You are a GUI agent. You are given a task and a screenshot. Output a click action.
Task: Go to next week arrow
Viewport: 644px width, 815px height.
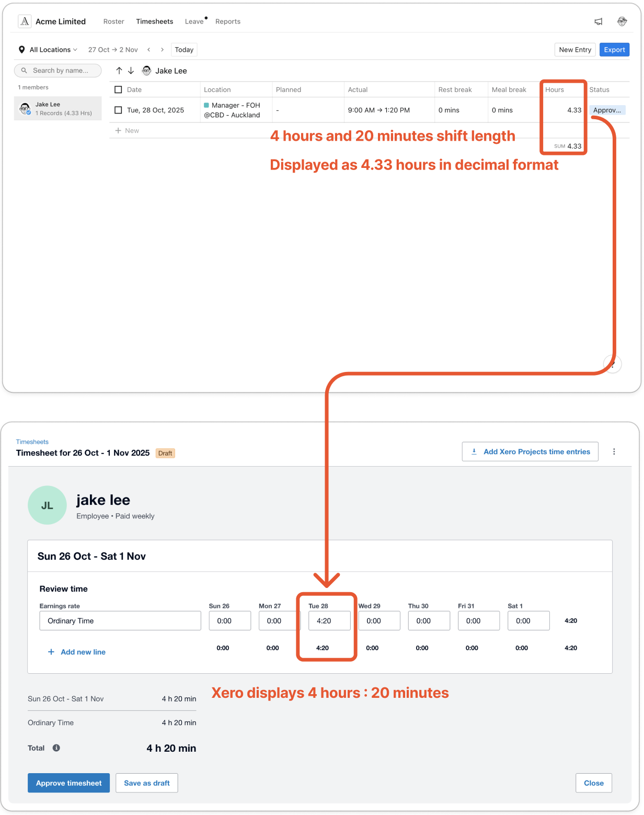tap(162, 50)
